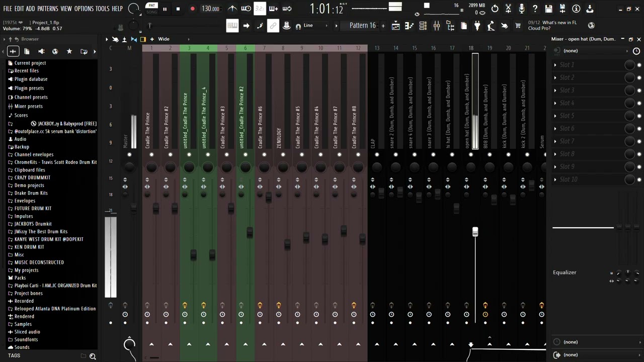Viewport: 644px width, 362px height.
Task: Open the plugin picker plug icon
Action: click(477, 26)
